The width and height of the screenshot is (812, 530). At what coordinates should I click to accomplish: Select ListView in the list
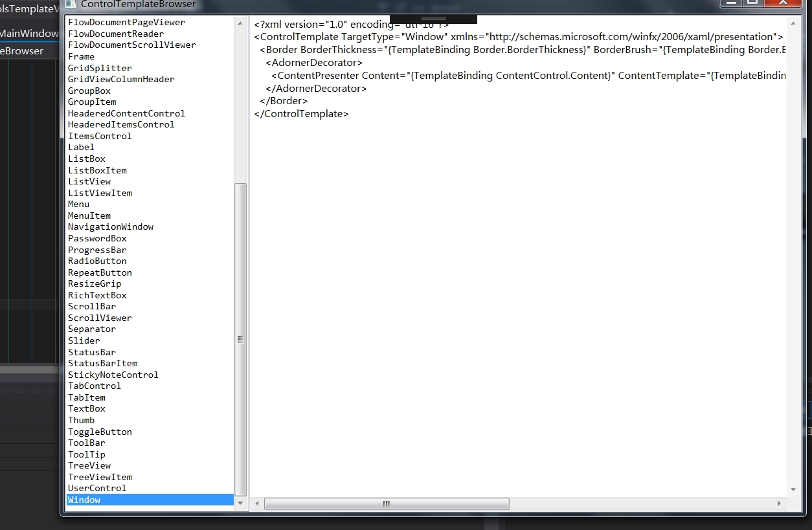(x=150, y=181)
